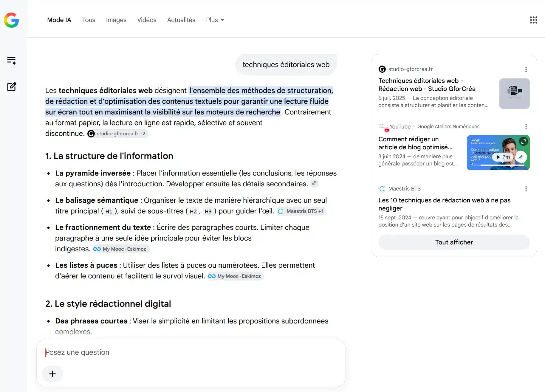Click the Studio GforCréa result thumbnail
Viewport: 545px width, 392px height.
[514, 94]
